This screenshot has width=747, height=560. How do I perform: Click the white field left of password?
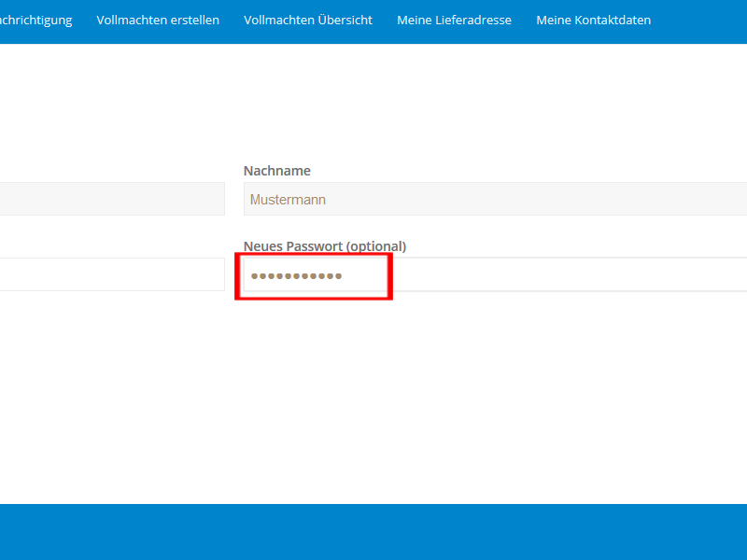(x=112, y=274)
